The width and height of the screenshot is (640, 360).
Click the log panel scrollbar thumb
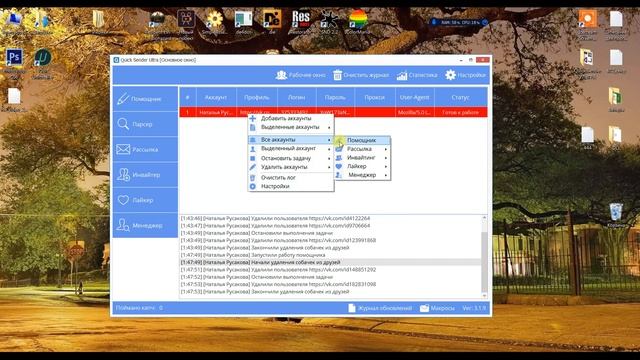tap(484, 262)
